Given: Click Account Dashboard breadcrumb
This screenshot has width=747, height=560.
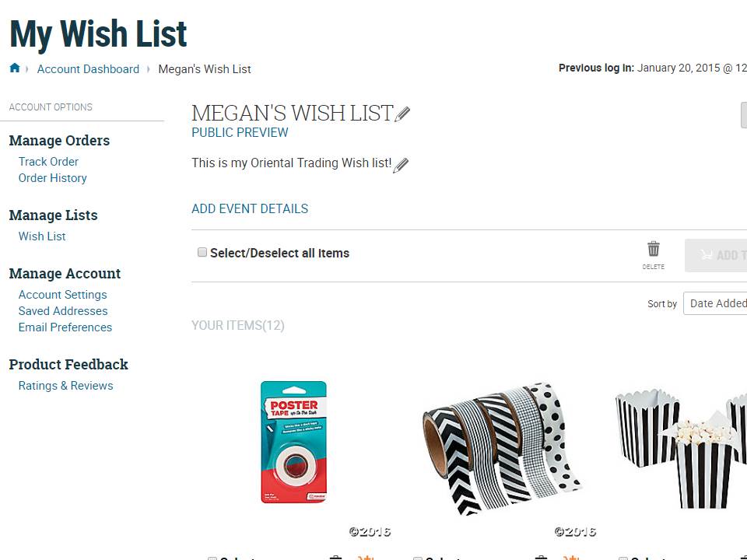Looking at the screenshot, I should tap(88, 69).
